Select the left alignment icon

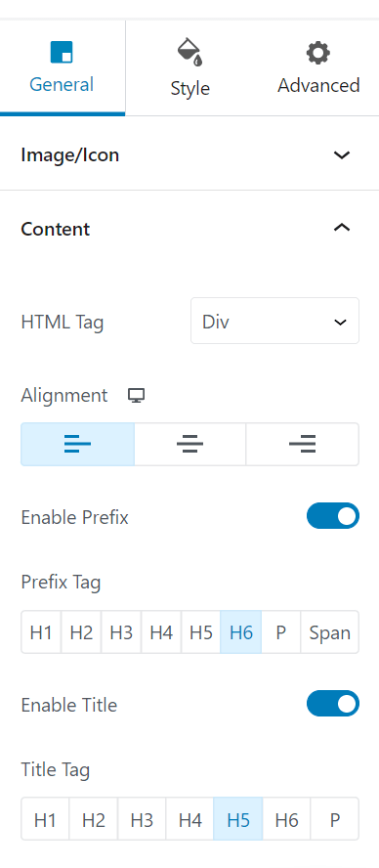pyautogui.click(x=77, y=444)
